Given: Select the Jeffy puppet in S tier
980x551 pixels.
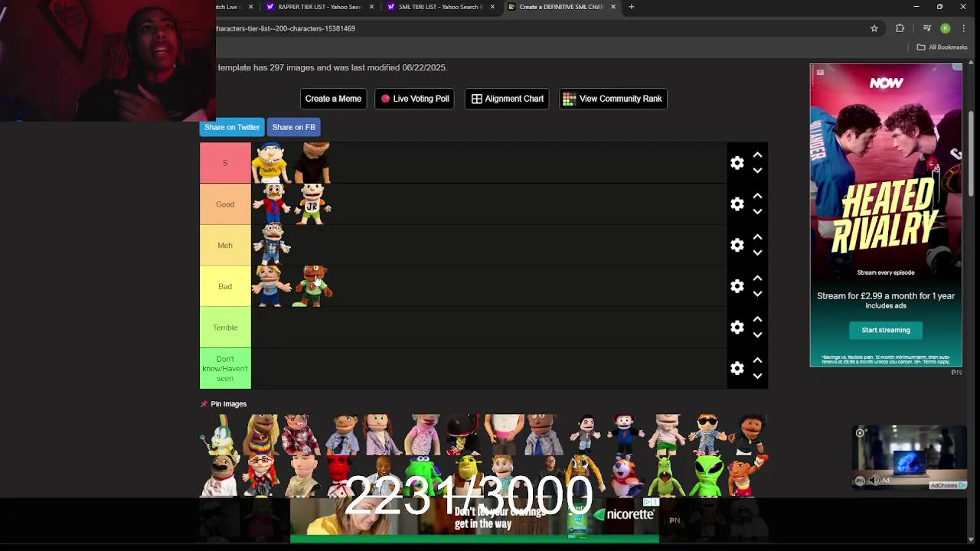Looking at the screenshot, I should tap(271, 163).
